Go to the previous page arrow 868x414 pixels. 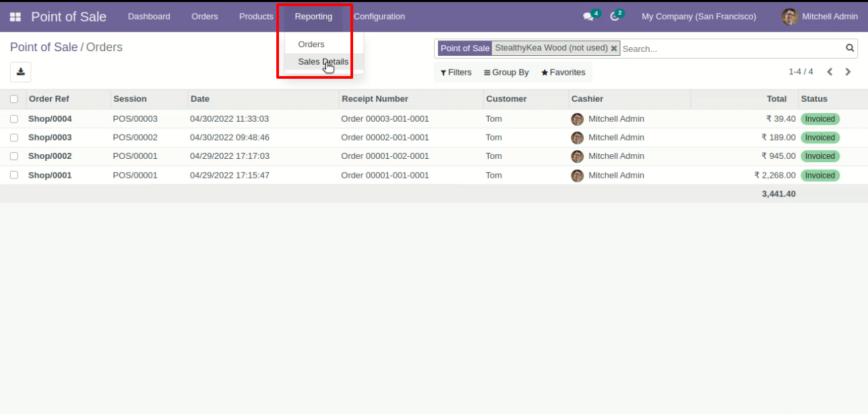click(830, 72)
